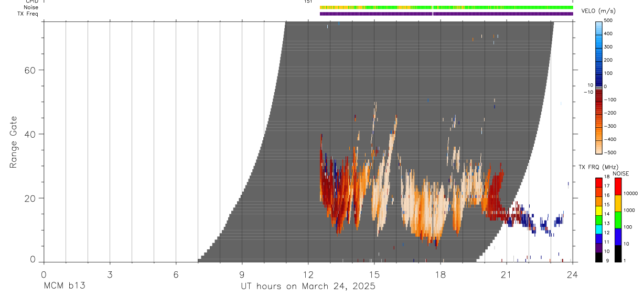Click the noise scale label '100'
Image resolution: width=644 pixels, height=297 pixels.
[627, 227]
